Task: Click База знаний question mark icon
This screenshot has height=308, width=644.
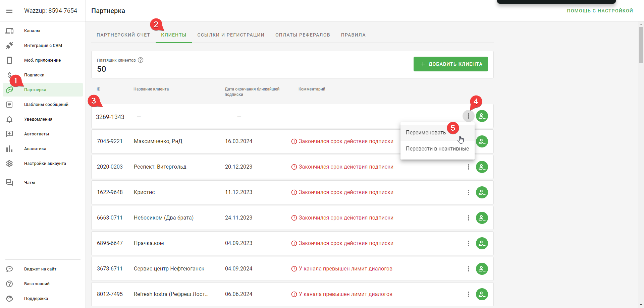Action: coord(9,284)
